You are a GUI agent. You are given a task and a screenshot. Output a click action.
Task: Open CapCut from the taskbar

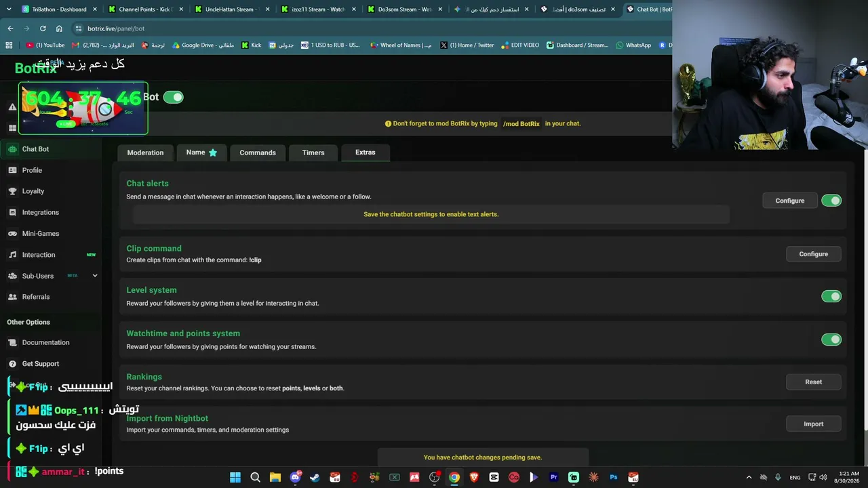(494, 477)
